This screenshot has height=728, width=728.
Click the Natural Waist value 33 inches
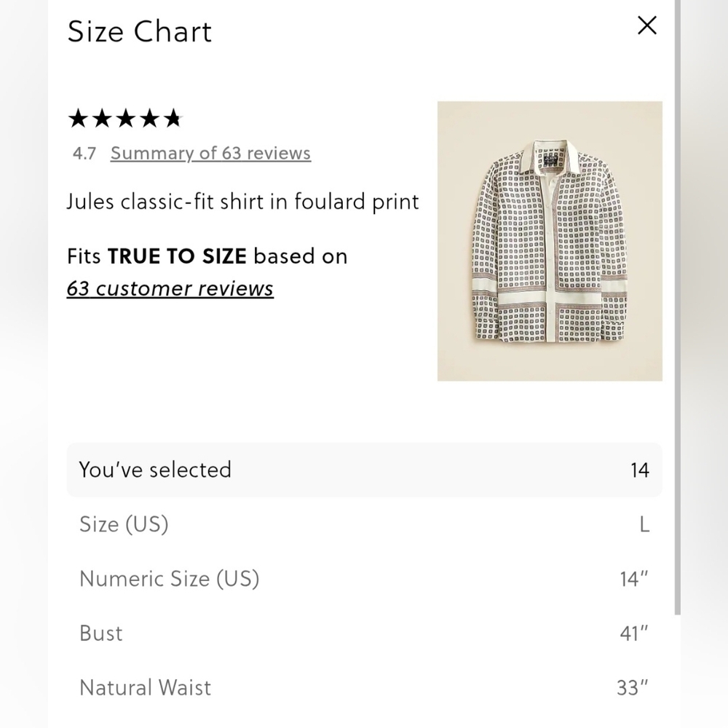click(x=633, y=688)
